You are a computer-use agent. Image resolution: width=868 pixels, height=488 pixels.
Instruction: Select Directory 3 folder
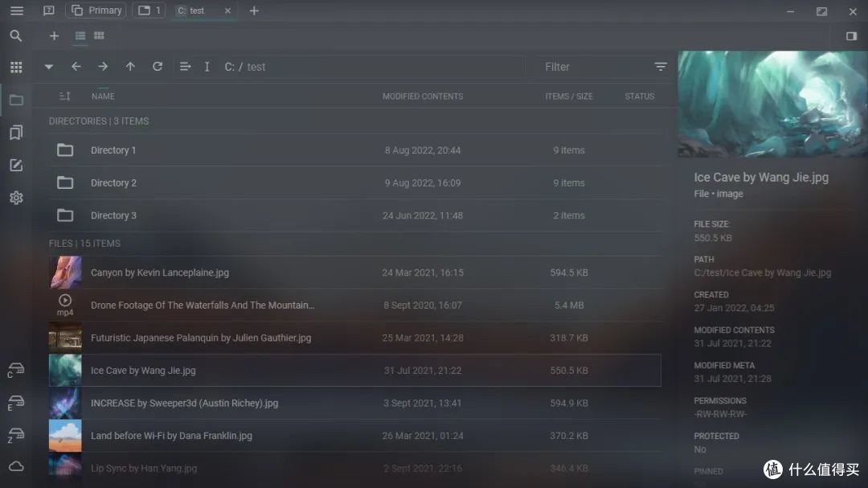[355, 215]
